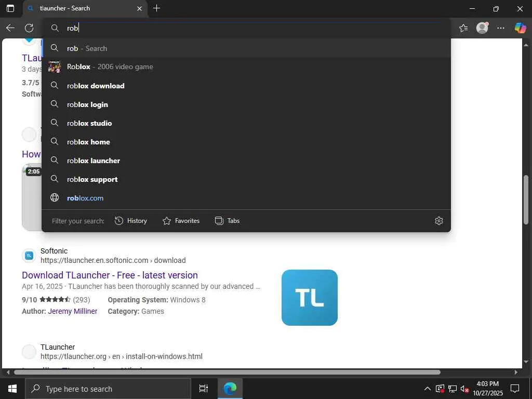Reload the page with refresh icon
This screenshot has width=532, height=399.
[x=29, y=28]
